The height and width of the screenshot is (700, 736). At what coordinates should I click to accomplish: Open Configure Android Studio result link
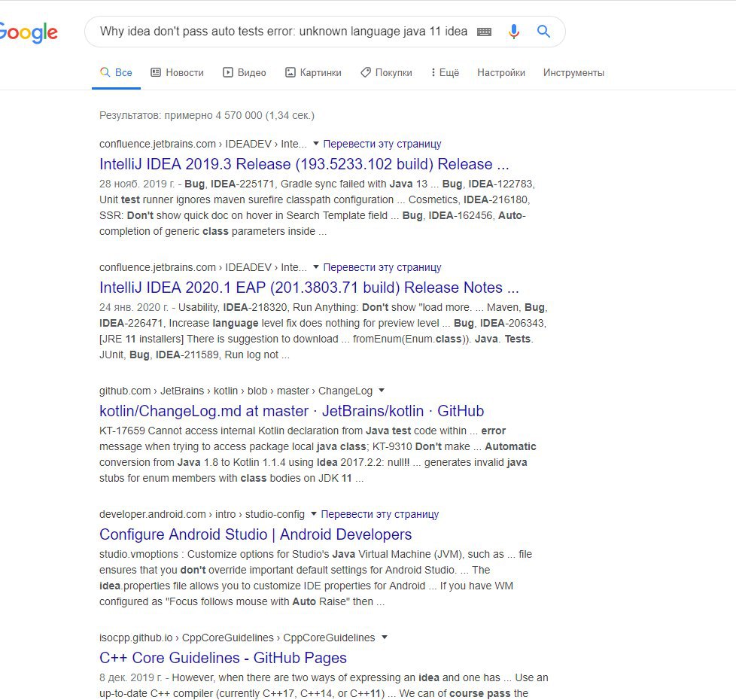[x=255, y=534]
